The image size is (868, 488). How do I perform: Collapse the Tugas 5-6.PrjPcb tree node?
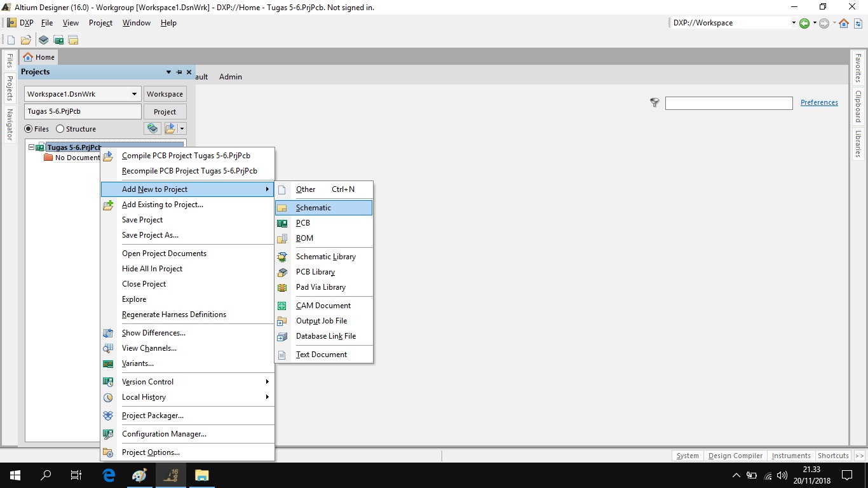[x=31, y=147]
